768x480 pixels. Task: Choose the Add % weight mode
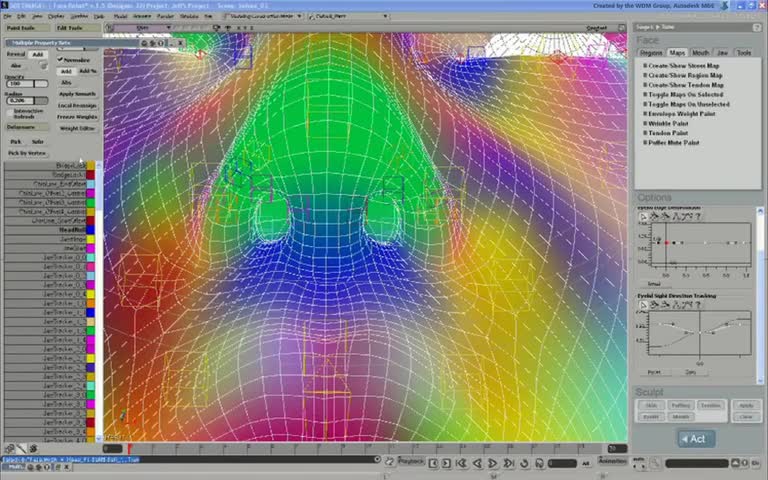point(87,71)
